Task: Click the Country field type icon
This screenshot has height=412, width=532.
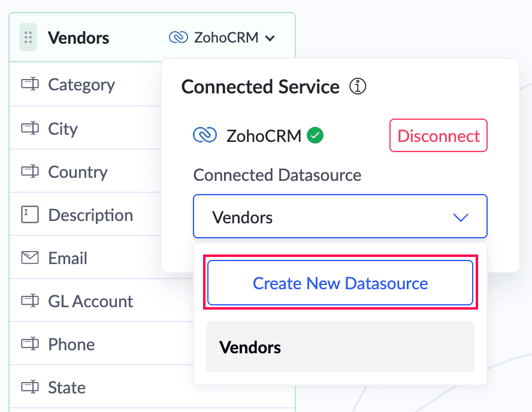Action: (x=30, y=171)
